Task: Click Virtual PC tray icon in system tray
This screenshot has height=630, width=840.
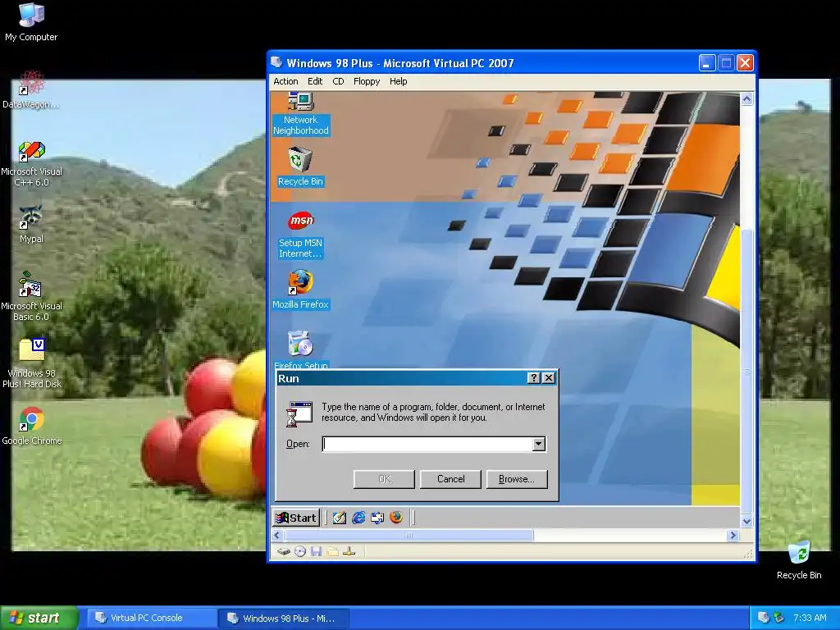Action: pyautogui.click(x=764, y=618)
